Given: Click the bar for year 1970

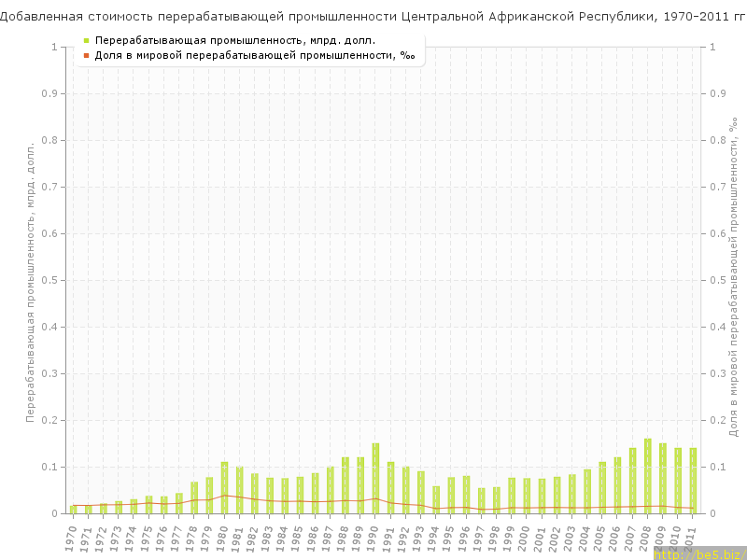Looking at the screenshot, I should tap(73, 509).
